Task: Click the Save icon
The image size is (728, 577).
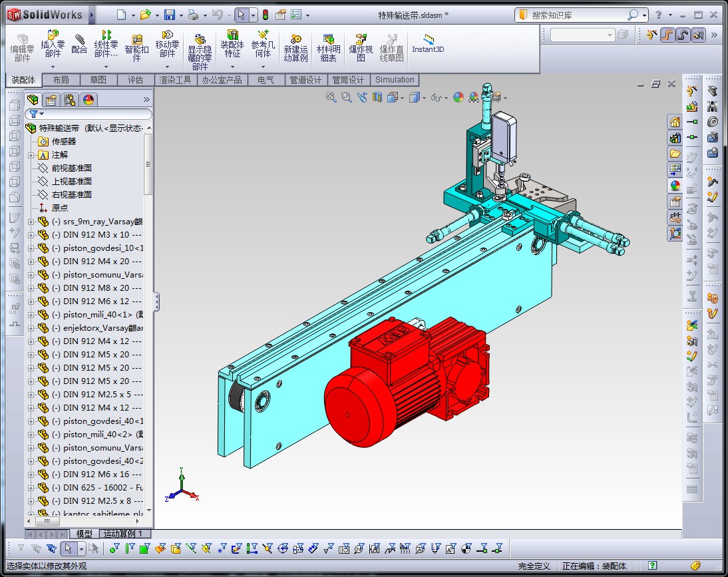Action: point(170,15)
